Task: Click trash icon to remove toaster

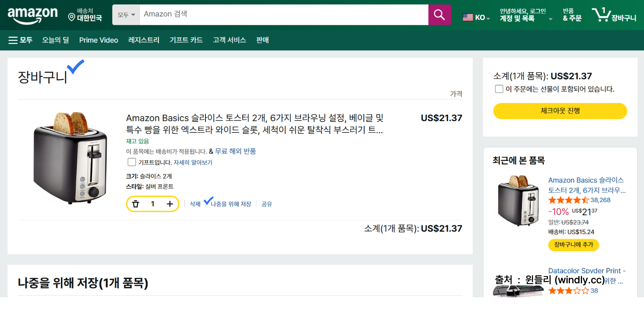Action: [x=136, y=204]
